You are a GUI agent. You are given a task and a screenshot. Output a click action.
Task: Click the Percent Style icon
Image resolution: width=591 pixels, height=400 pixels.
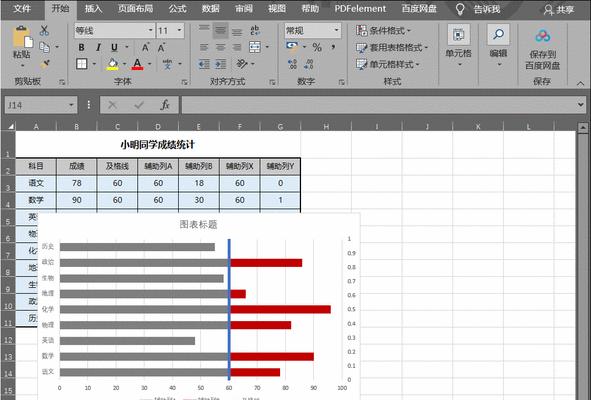tap(317, 48)
